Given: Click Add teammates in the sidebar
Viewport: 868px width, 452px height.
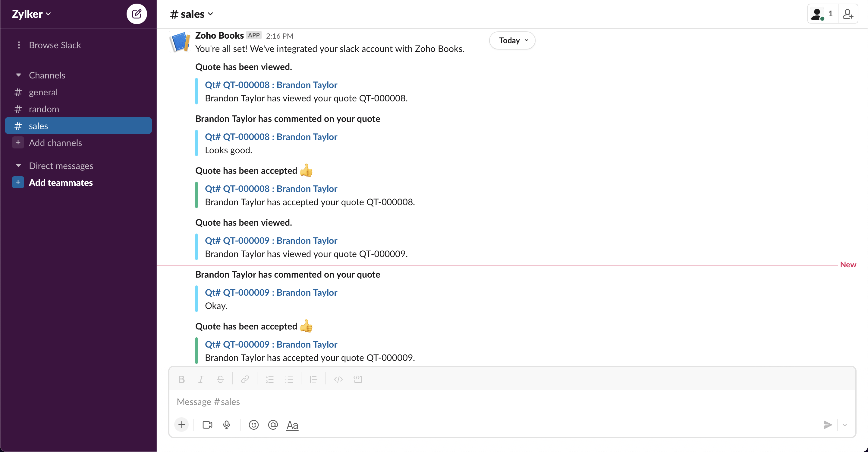Looking at the screenshot, I should click(61, 183).
